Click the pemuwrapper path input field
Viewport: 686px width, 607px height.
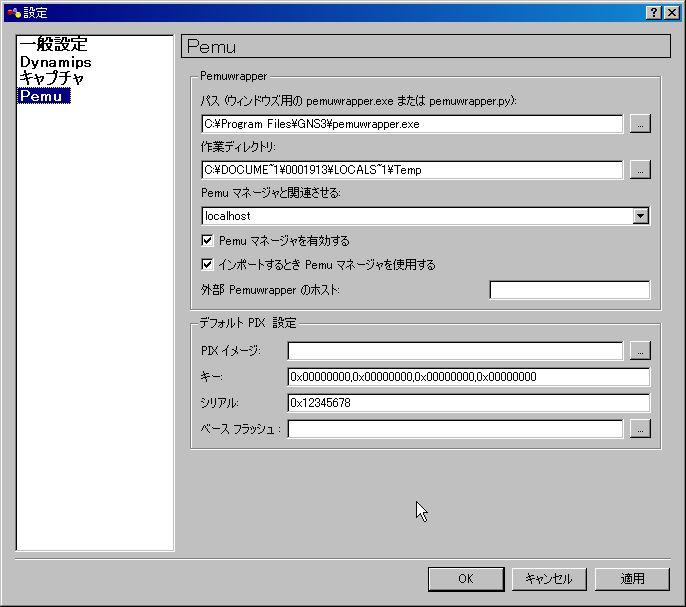click(412, 124)
